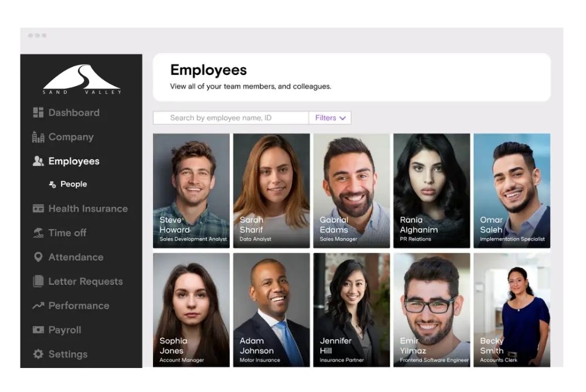586x392 pixels.
Task: Select Adam Johnson's employee card
Action: (x=271, y=310)
